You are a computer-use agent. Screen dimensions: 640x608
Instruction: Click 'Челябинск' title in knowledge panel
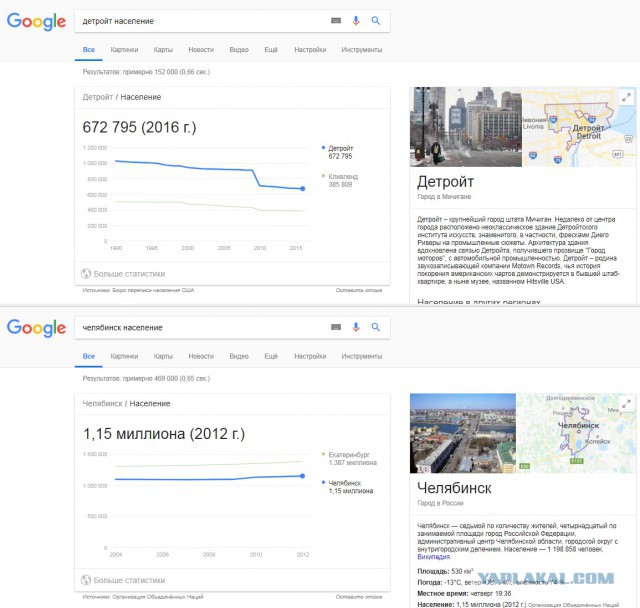pos(454,488)
